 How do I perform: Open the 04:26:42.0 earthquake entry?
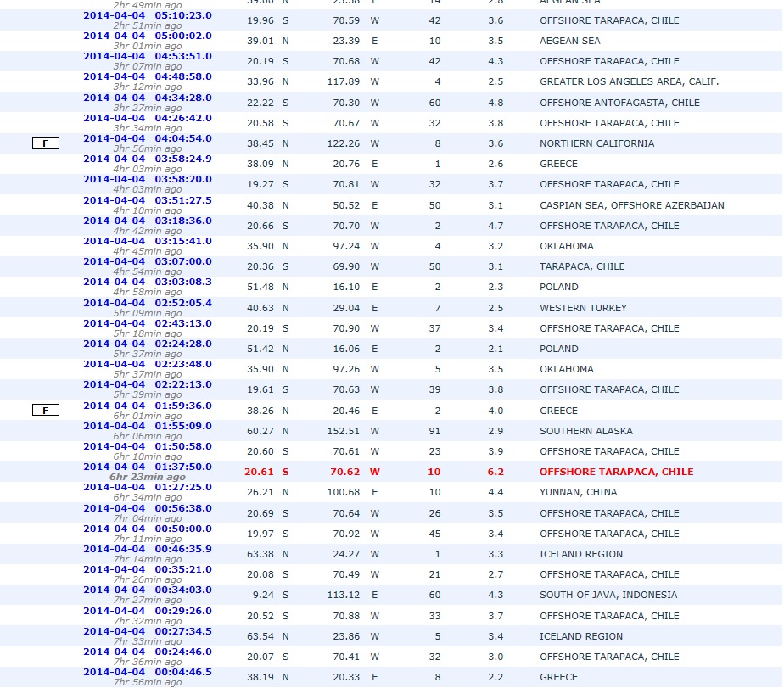148,118
